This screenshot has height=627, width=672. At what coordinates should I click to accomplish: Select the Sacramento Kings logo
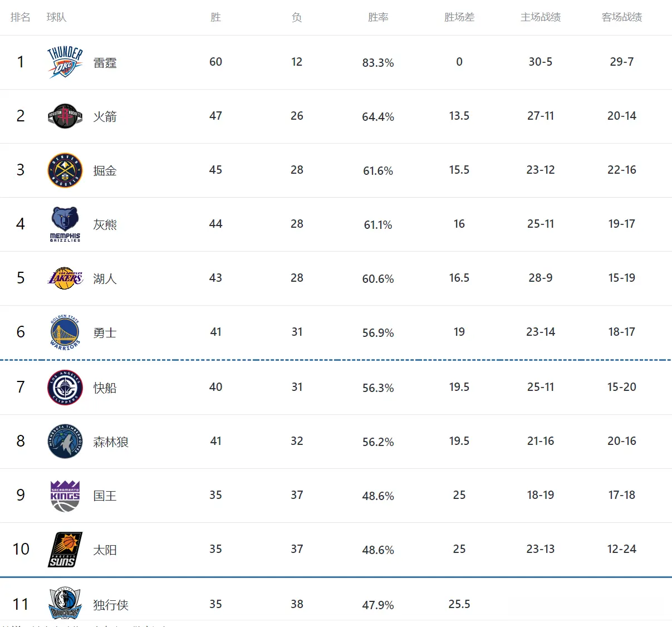point(65,496)
